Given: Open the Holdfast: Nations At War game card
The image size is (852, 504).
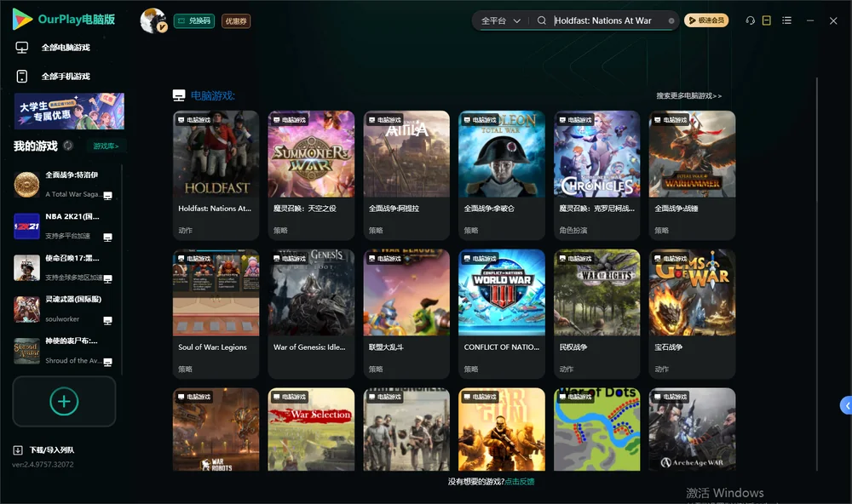Looking at the screenshot, I should 216,175.
